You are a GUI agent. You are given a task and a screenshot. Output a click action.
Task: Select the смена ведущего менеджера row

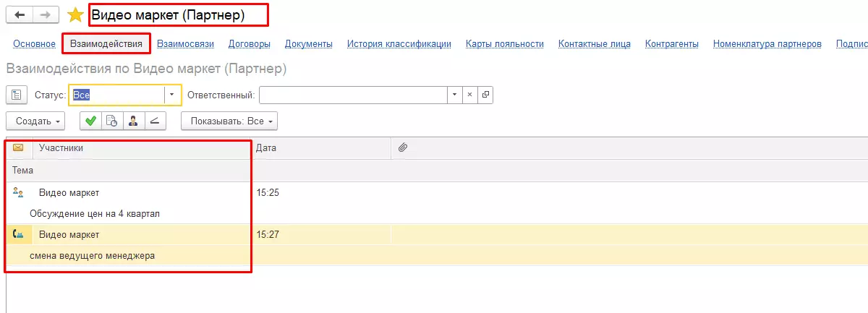pyautogui.click(x=93, y=255)
